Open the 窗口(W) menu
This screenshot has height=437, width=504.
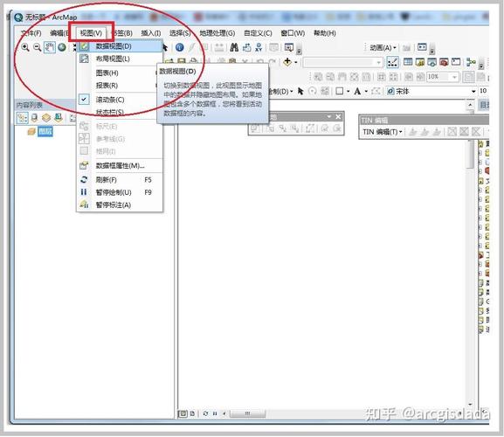[x=293, y=33]
